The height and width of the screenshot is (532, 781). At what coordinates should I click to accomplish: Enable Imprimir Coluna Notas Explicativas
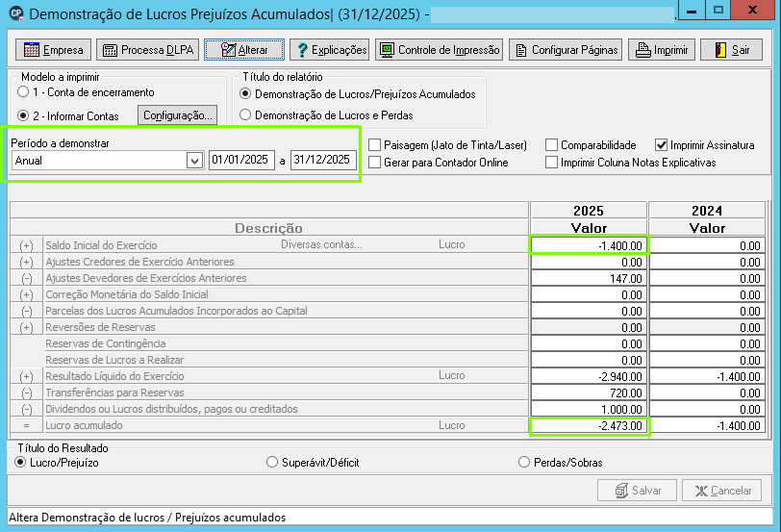[551, 163]
